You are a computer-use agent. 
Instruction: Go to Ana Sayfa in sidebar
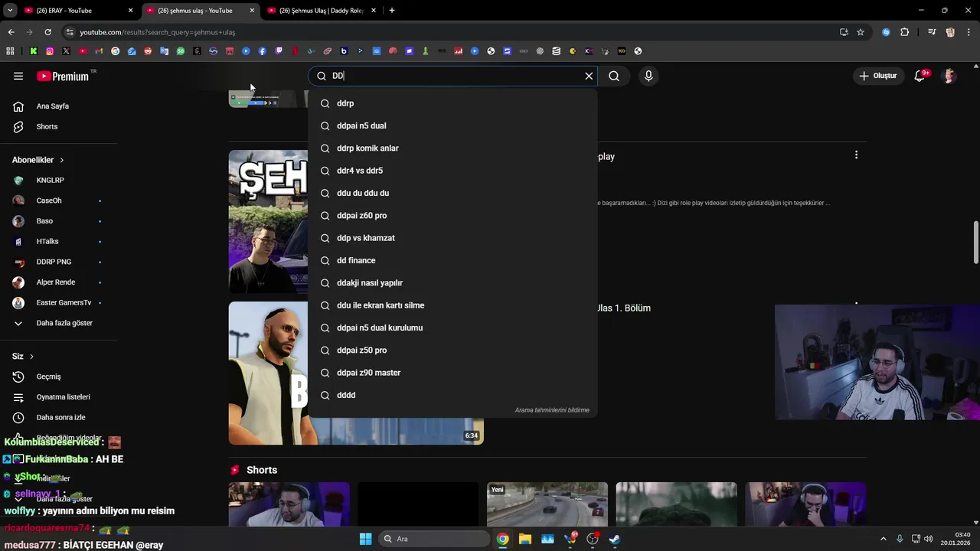[52, 106]
